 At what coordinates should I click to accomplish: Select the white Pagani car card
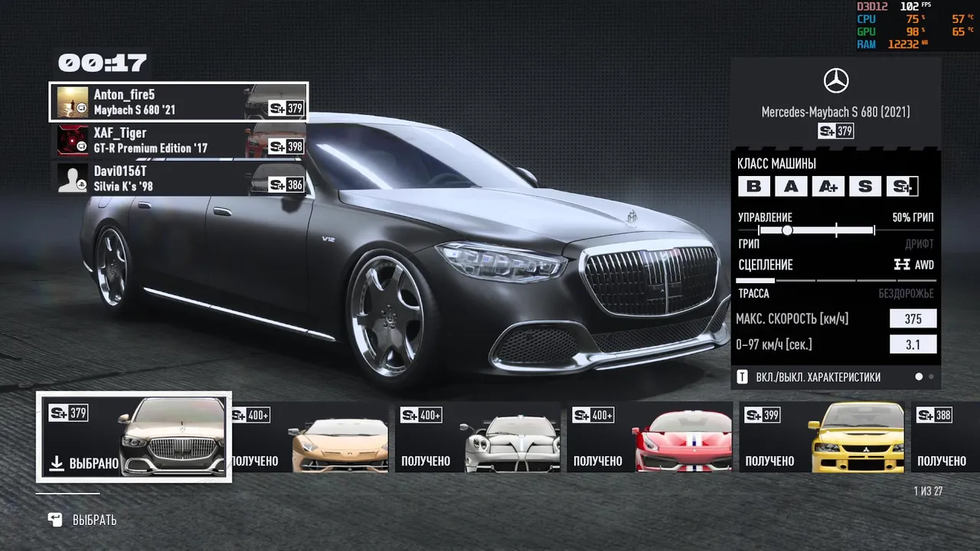pyautogui.click(x=479, y=437)
